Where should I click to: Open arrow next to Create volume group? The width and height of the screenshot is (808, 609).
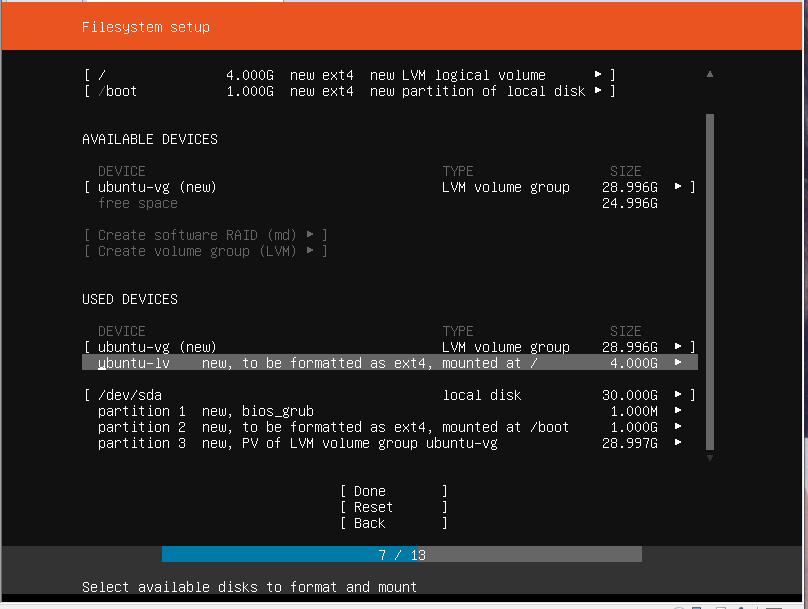[x=310, y=251]
